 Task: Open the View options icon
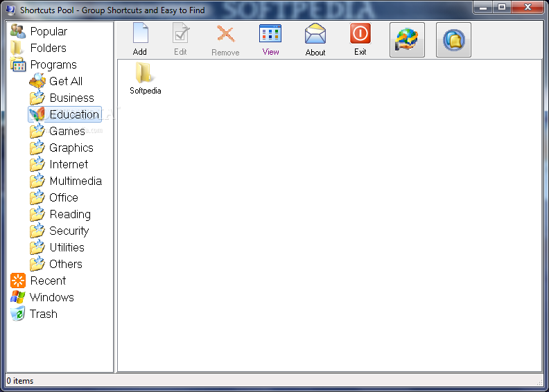click(x=270, y=33)
